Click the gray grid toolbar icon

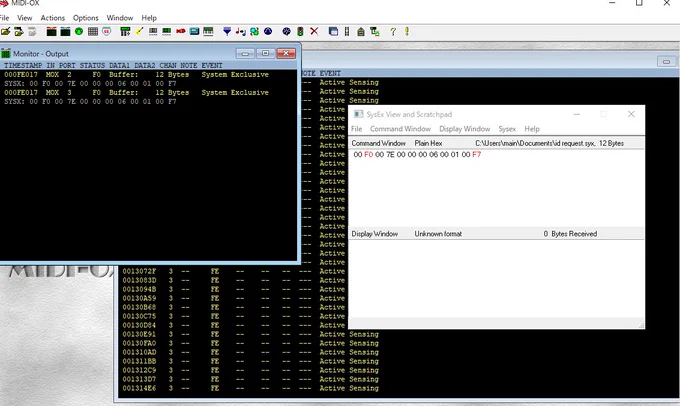coord(93,31)
